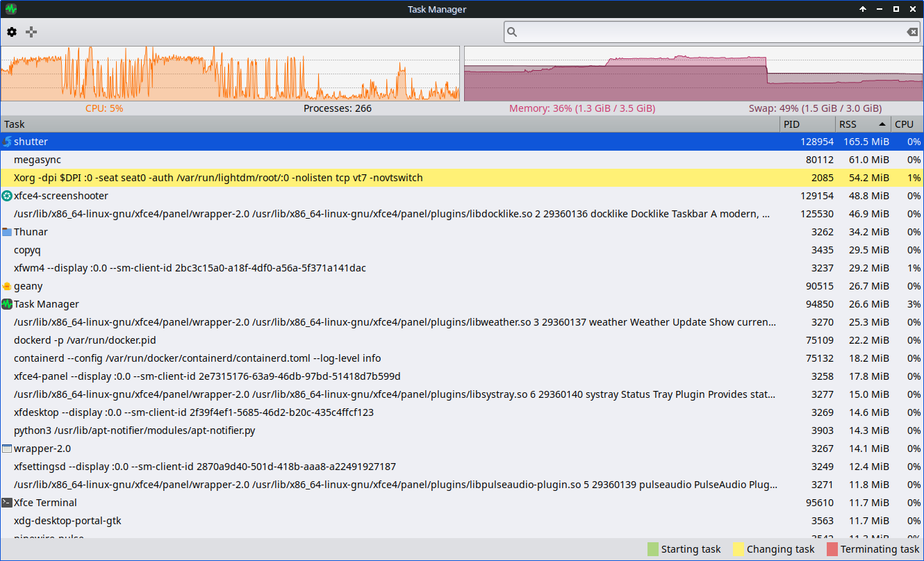Screen dimensions: 924x561
Task: Click the memory usage graph
Action: tap(693, 74)
